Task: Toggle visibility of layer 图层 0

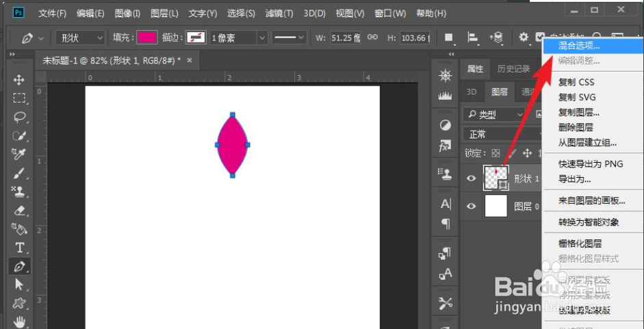Action: (x=472, y=206)
